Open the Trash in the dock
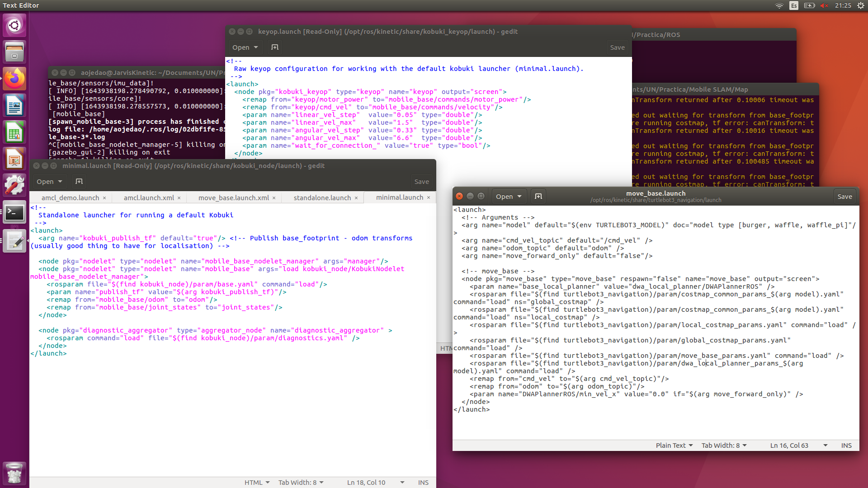868x488 pixels. [14, 474]
